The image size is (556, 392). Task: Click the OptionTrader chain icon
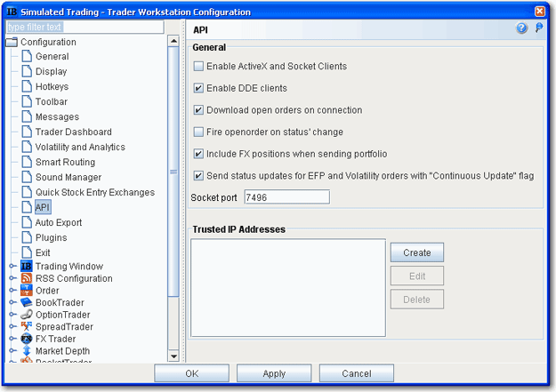[x=27, y=315]
